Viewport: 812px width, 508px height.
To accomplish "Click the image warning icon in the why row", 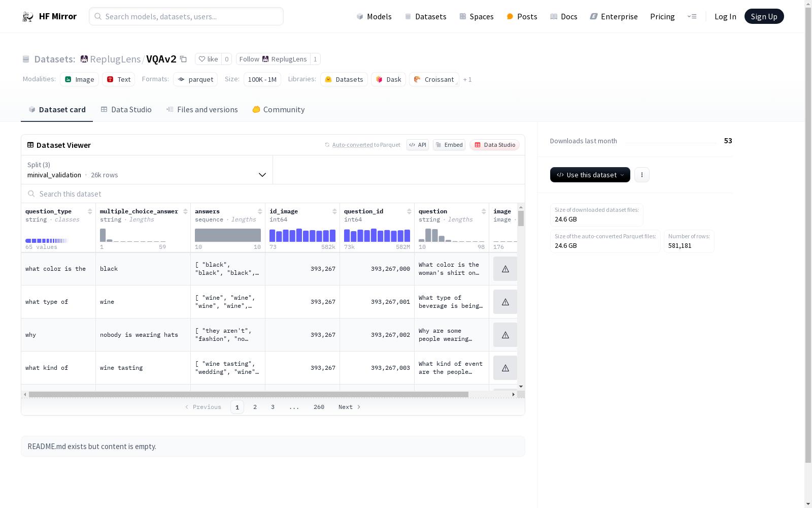I will coord(505,335).
